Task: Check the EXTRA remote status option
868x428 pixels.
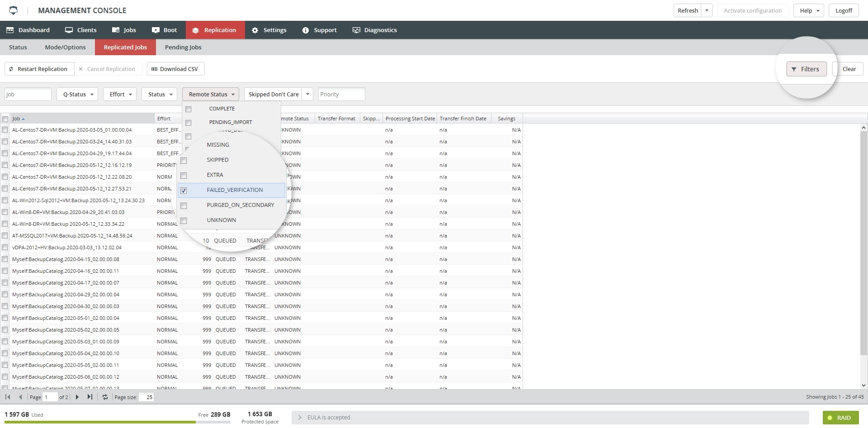Action: 184,176
